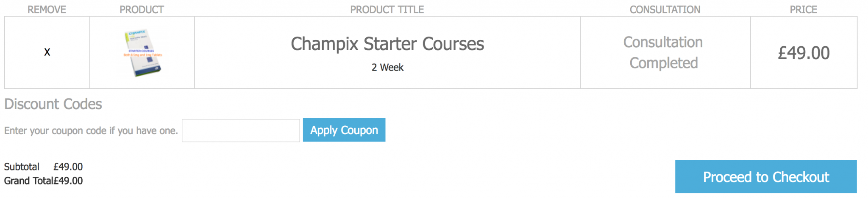Click the Consultation Completed status text
868x198 pixels.
coord(663,53)
